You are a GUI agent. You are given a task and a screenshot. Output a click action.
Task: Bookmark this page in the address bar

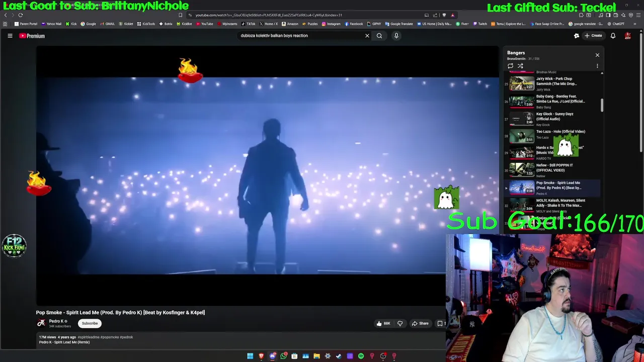point(180,15)
